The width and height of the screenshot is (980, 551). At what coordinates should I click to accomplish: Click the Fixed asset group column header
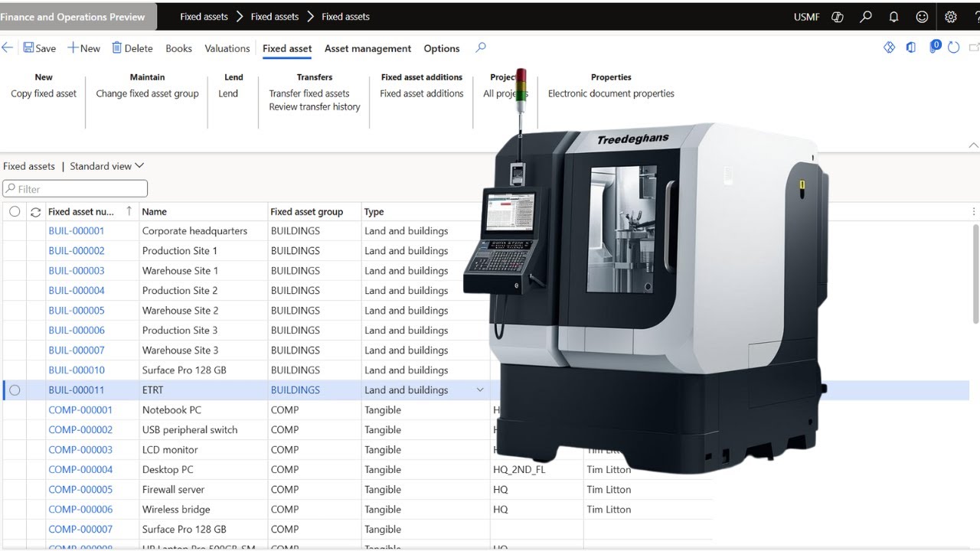(x=306, y=212)
